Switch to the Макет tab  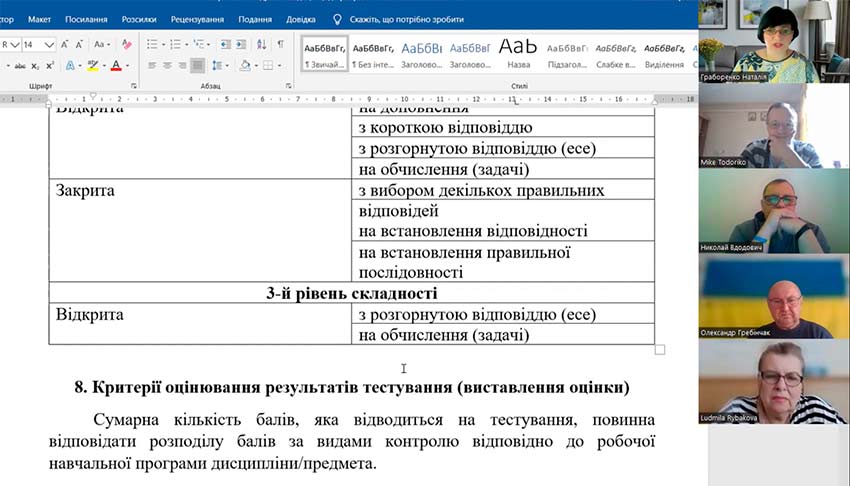tap(40, 19)
